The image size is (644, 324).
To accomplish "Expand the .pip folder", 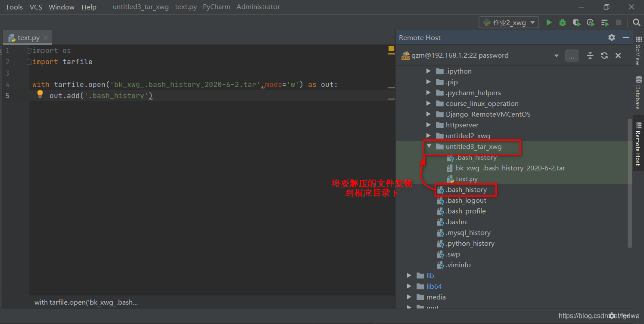I will [x=428, y=82].
